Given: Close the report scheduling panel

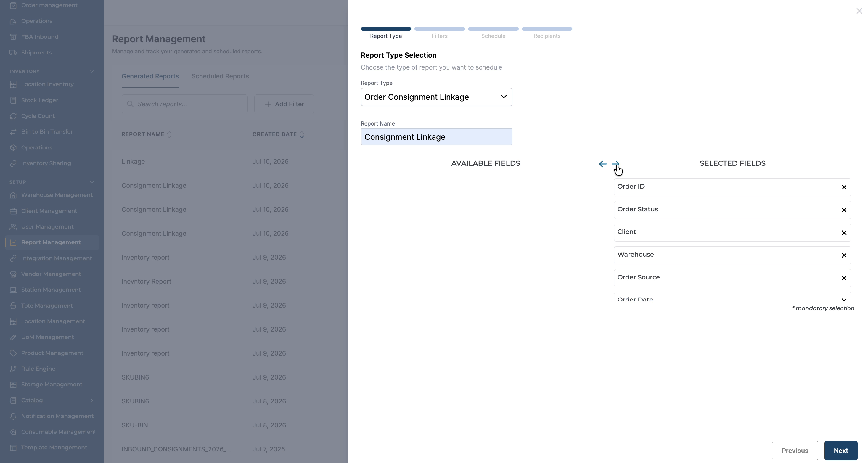Looking at the screenshot, I should 859,11.
